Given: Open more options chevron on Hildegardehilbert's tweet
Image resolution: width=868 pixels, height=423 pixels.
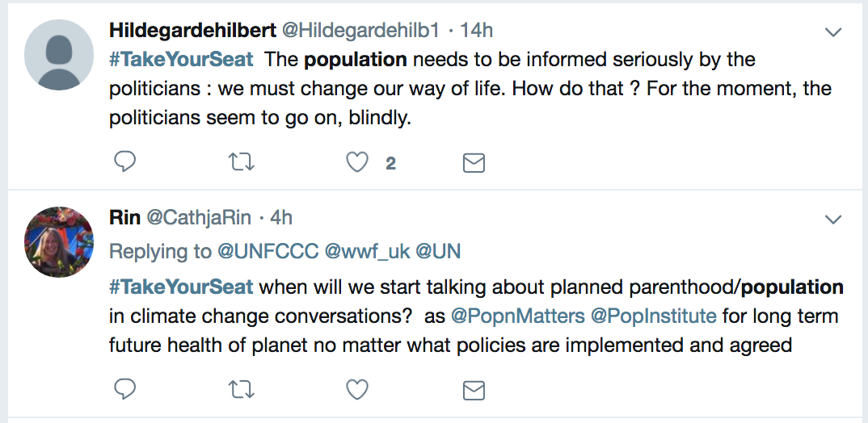Looking at the screenshot, I should click(x=832, y=32).
